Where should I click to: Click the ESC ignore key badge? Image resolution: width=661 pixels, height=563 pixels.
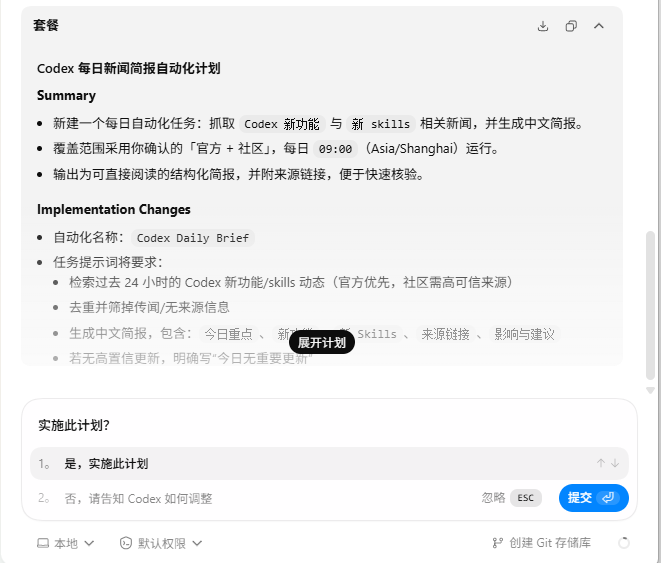coord(526,498)
